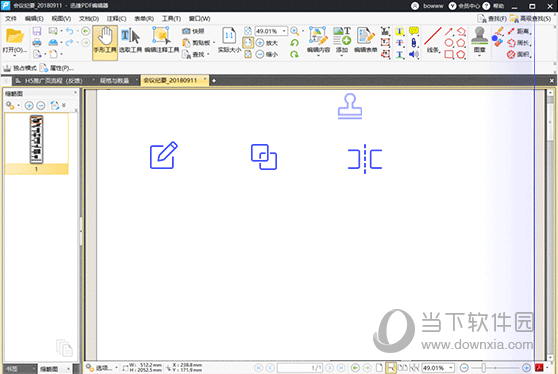Toggle the highlighted continuous page layout button

[391, 368]
